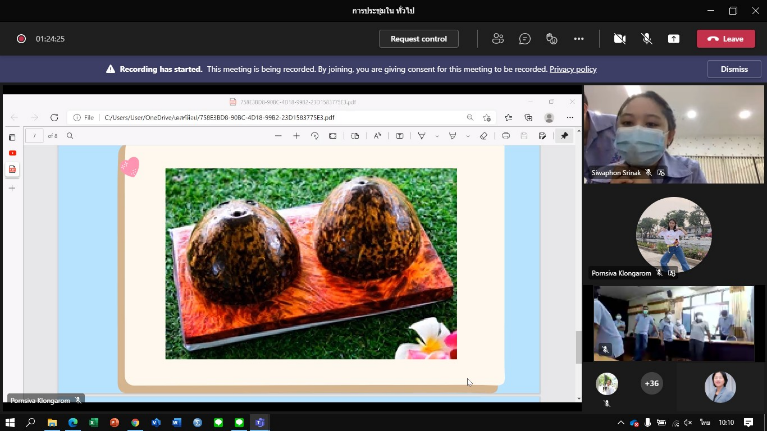Open the participants panel in Teams
767x431 pixels.
(x=497, y=39)
